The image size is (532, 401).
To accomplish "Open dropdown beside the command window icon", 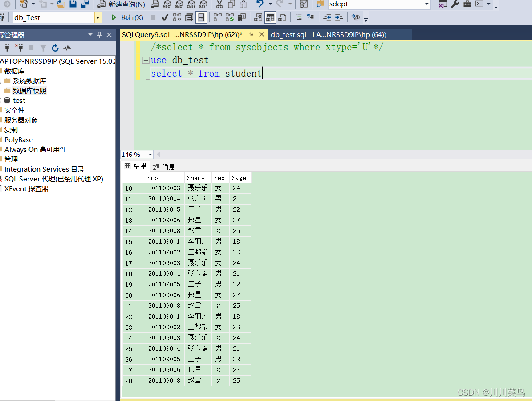I will click(488, 4).
